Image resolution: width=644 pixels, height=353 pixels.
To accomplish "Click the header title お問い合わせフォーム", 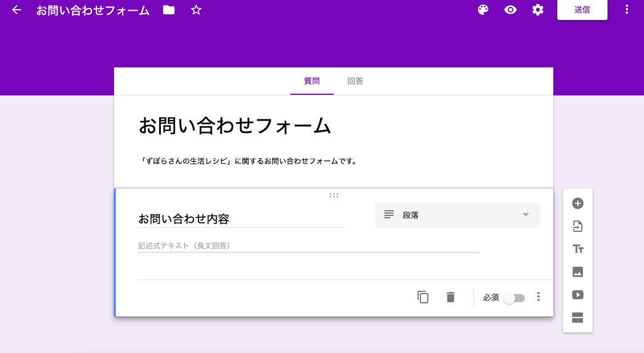I will click(93, 10).
